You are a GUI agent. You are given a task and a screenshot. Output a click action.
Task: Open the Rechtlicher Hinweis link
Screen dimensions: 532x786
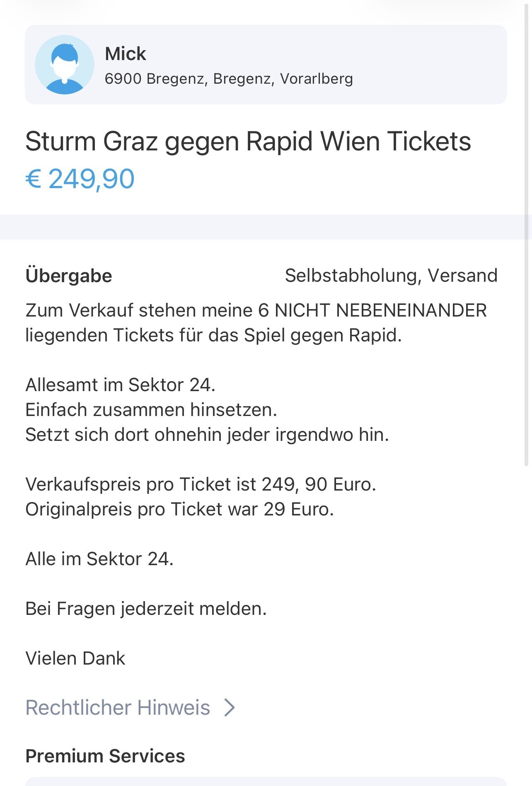[118, 707]
